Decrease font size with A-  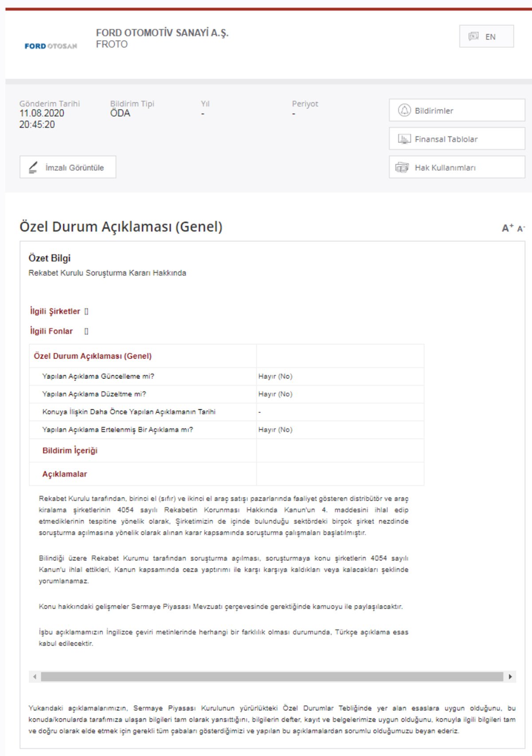pos(521,228)
